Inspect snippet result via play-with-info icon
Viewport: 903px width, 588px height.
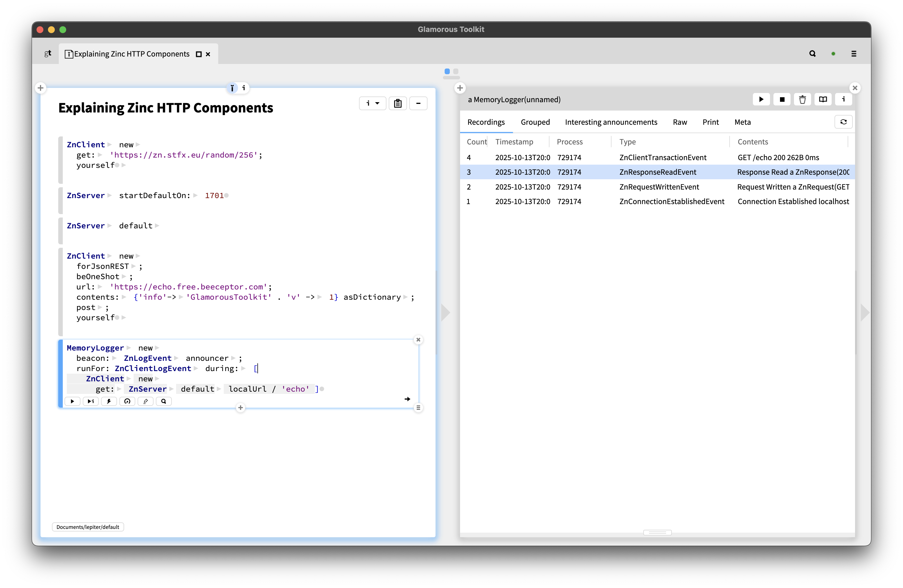pos(90,401)
